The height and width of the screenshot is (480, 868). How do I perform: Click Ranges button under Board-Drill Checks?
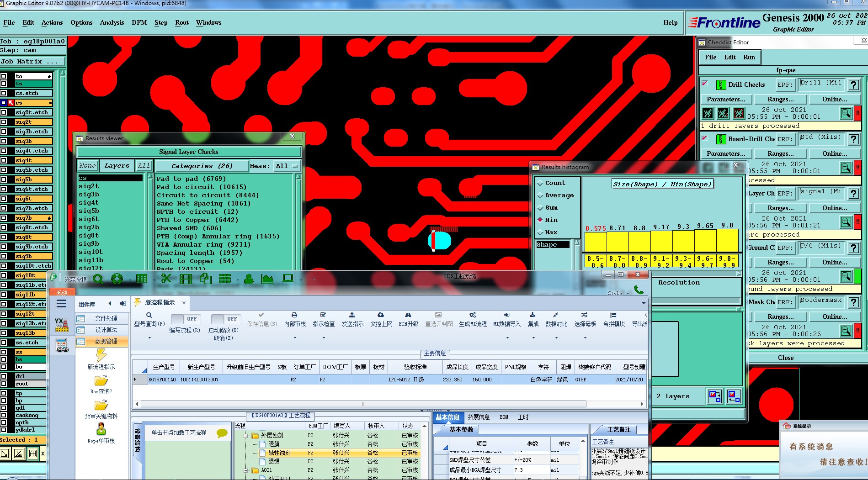pyautogui.click(x=781, y=153)
